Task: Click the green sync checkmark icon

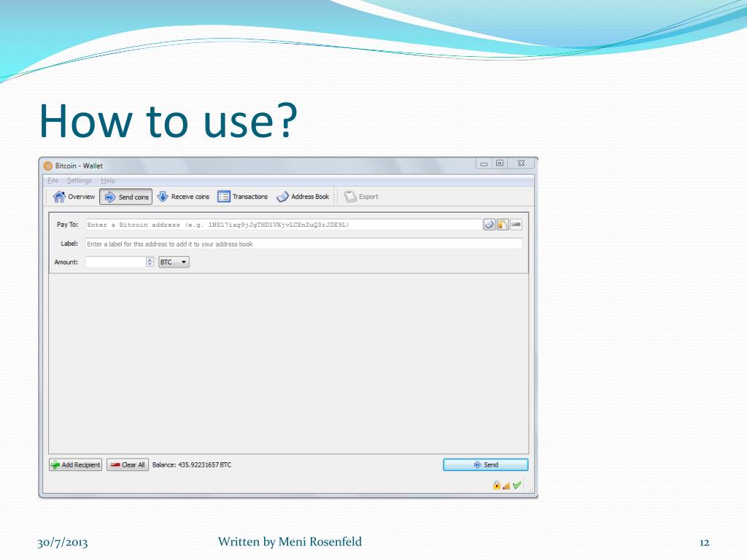Action: click(x=517, y=485)
